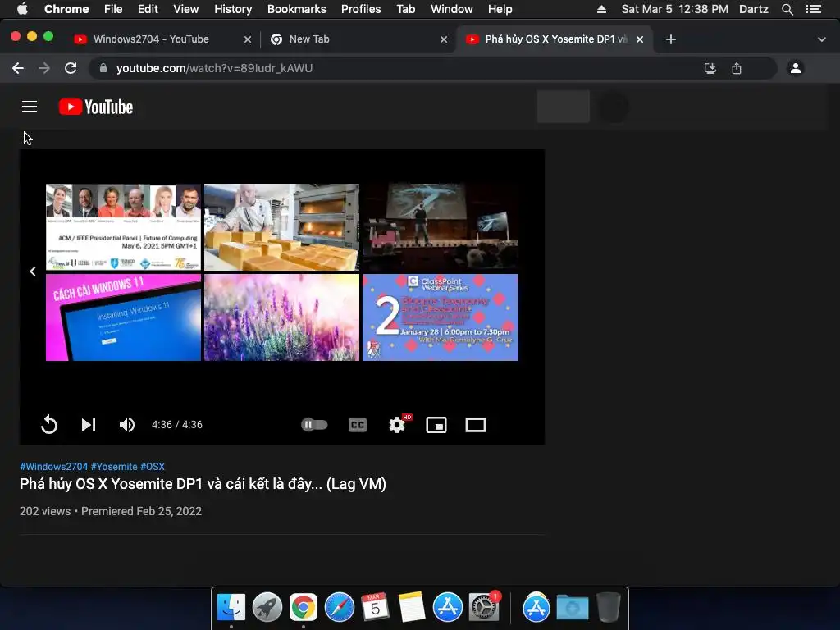Open the lavender flowers video thumbnail
This screenshot has height=630, width=840.
pyautogui.click(x=282, y=317)
